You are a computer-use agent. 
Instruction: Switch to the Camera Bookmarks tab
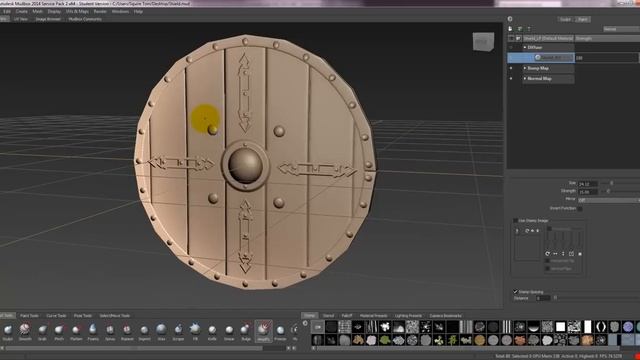pos(445,316)
